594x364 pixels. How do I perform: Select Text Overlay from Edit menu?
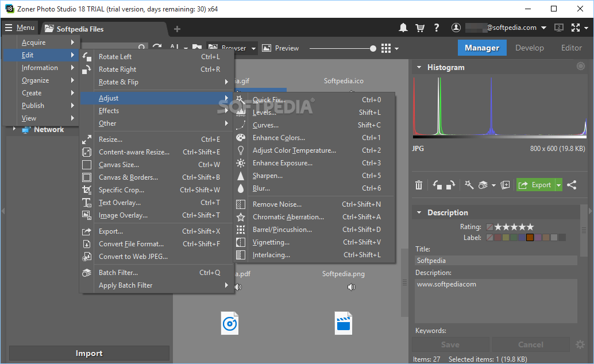pyautogui.click(x=156, y=203)
